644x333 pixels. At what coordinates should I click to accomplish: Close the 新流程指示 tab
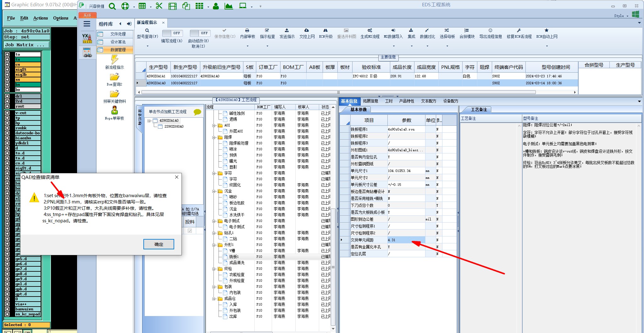[x=163, y=23]
